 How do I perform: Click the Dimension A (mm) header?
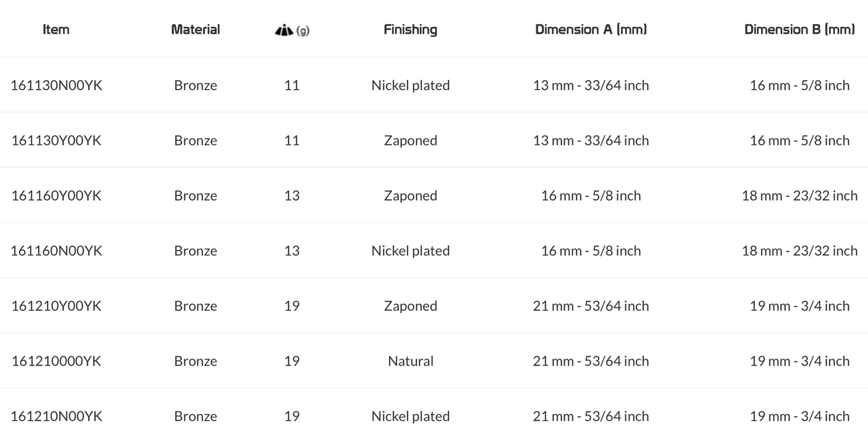tap(590, 30)
